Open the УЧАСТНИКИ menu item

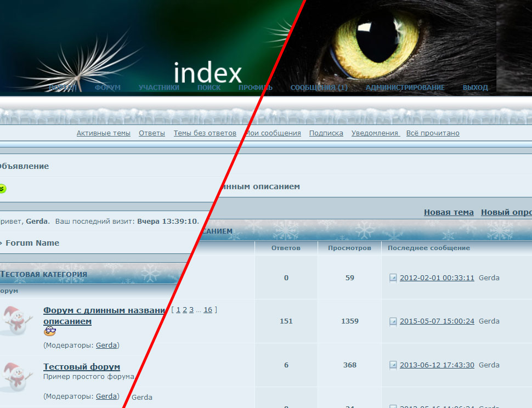pos(159,88)
